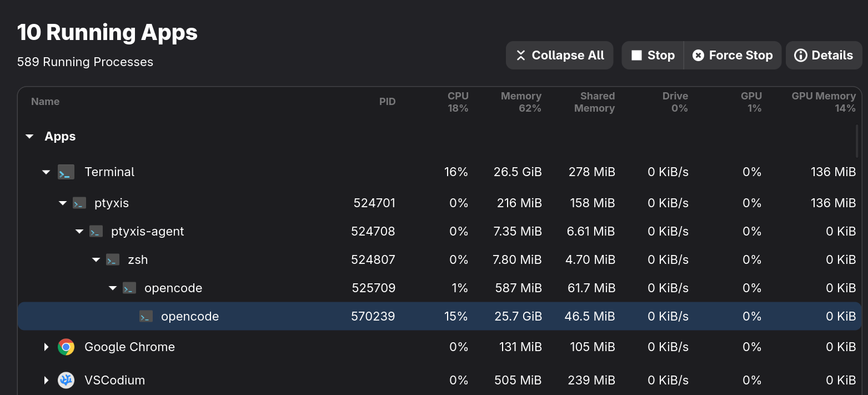The width and height of the screenshot is (868, 395).
Task: Click the 26.5 GiB memory value
Action: point(518,172)
